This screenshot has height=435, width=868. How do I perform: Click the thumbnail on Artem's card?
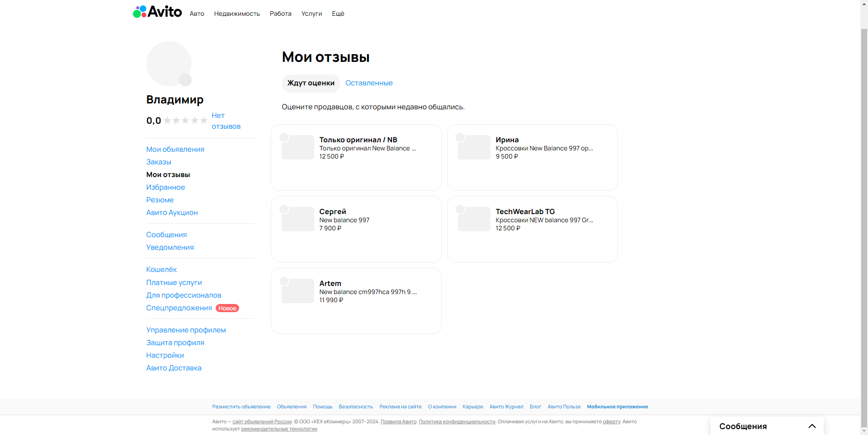297,291
